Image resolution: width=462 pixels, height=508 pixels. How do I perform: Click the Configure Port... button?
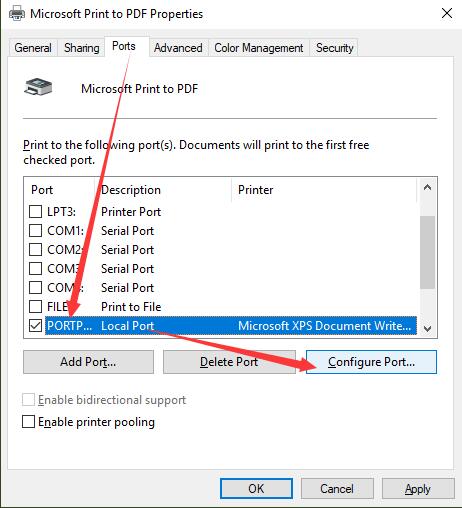[x=371, y=362]
